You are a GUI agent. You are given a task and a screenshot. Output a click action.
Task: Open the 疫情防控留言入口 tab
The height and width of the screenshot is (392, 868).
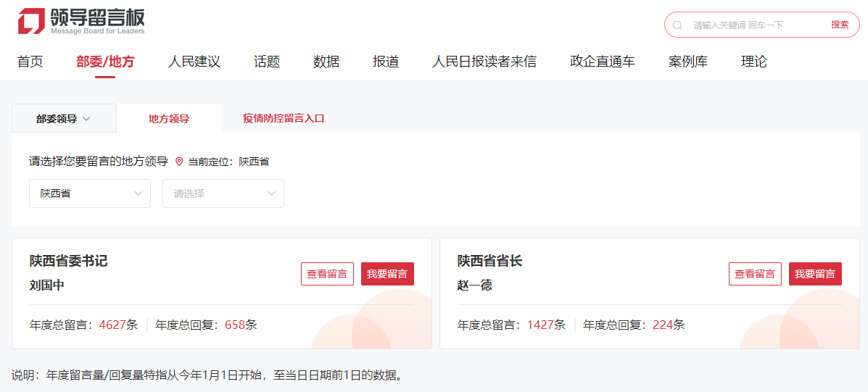pyautogui.click(x=284, y=119)
